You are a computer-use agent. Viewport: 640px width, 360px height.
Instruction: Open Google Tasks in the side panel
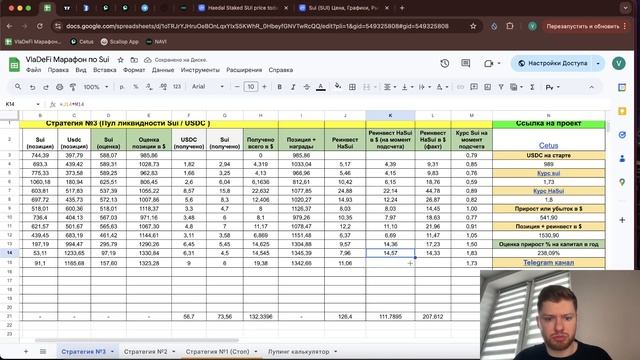click(x=622, y=135)
